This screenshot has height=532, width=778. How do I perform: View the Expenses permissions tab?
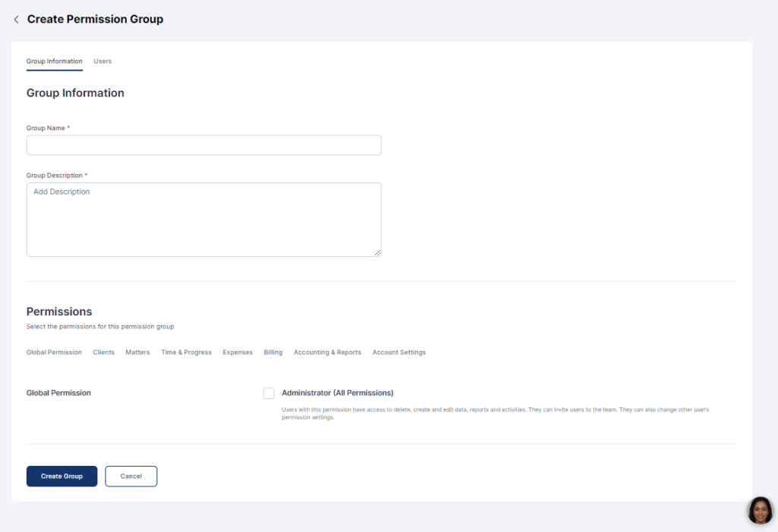click(238, 353)
